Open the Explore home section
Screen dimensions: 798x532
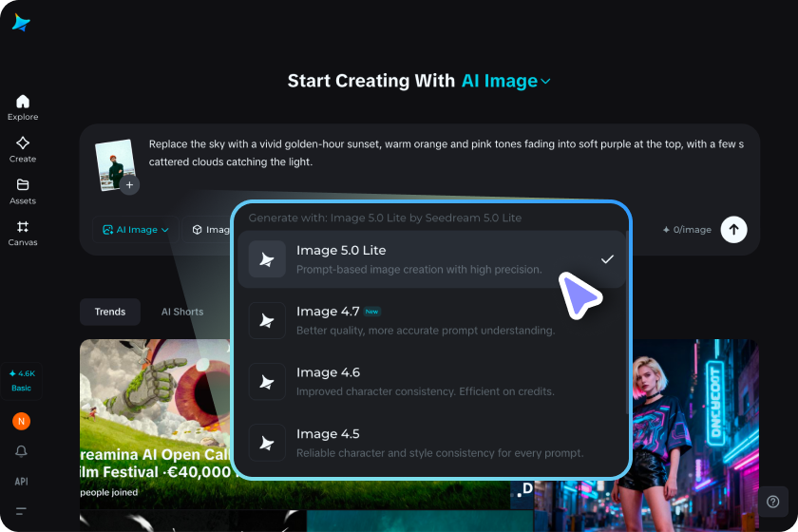point(23,107)
